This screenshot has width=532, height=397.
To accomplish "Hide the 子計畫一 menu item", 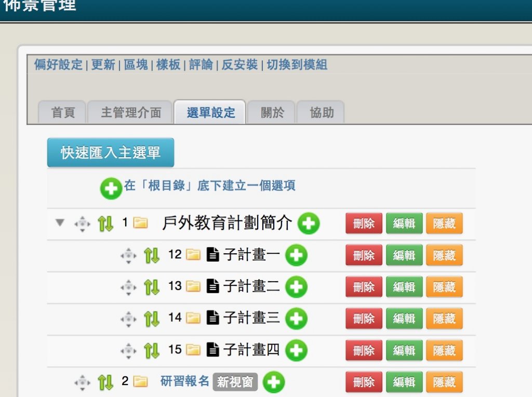I will point(444,255).
